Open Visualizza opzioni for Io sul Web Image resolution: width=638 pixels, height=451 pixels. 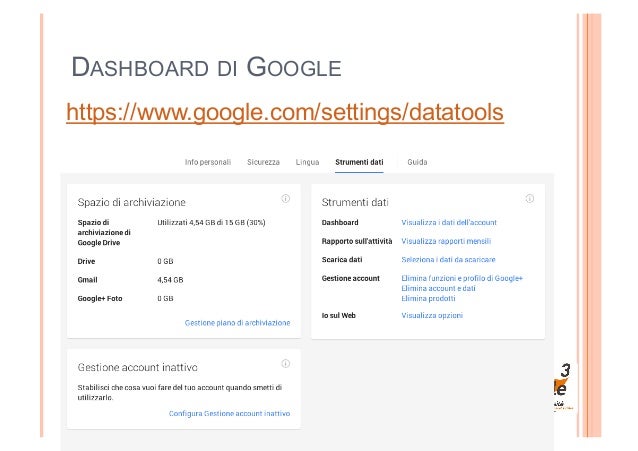pyautogui.click(x=432, y=315)
